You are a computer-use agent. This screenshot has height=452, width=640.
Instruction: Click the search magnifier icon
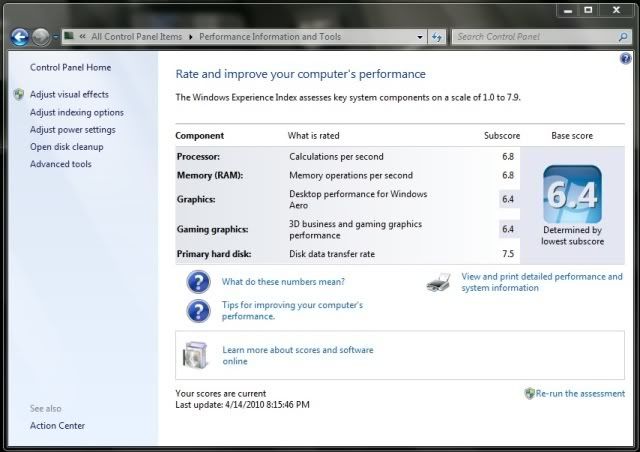622,37
